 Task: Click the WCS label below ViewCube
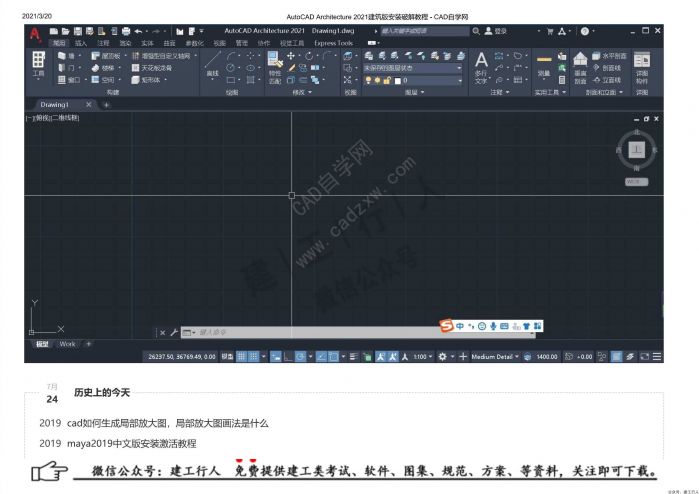click(636, 182)
